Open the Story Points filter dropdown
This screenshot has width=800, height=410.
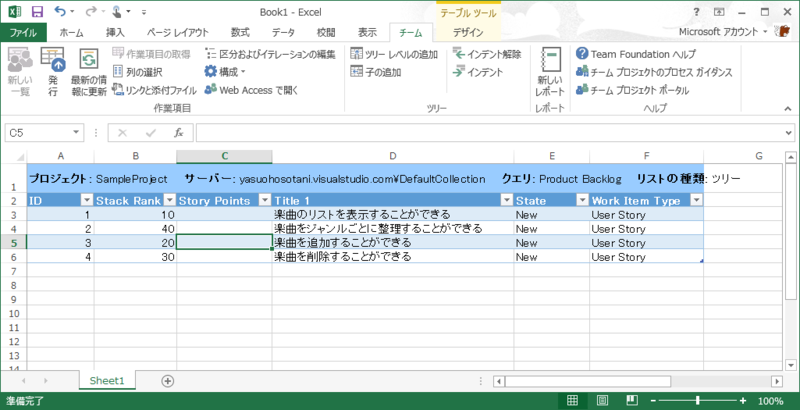(265, 200)
